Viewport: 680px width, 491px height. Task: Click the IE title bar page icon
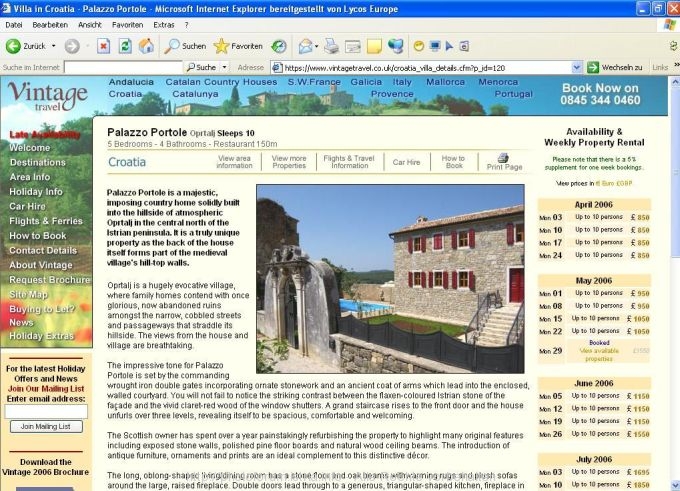tap(6, 8)
